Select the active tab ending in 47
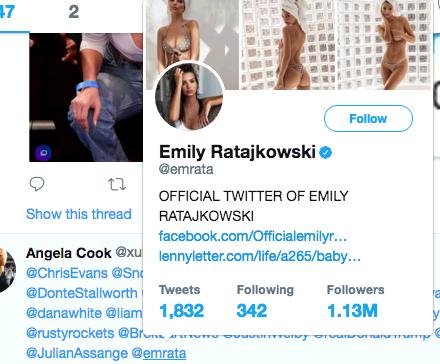The width and height of the screenshot is (440, 364). pos(8,13)
